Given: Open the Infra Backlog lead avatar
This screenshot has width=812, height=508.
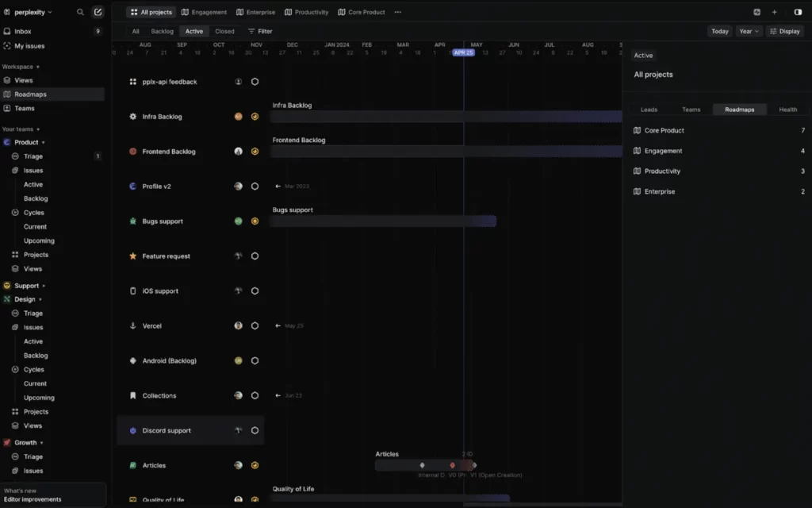Looking at the screenshot, I should [238, 117].
